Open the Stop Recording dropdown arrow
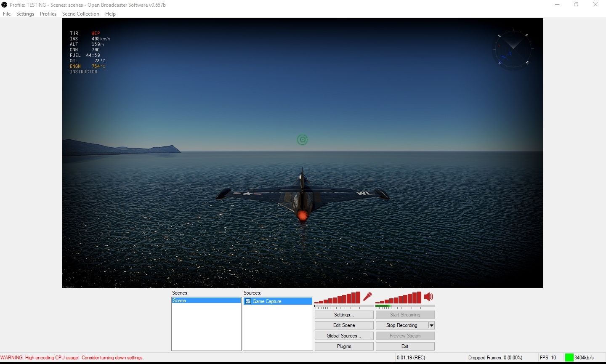This screenshot has height=364, width=606. pyautogui.click(x=431, y=325)
